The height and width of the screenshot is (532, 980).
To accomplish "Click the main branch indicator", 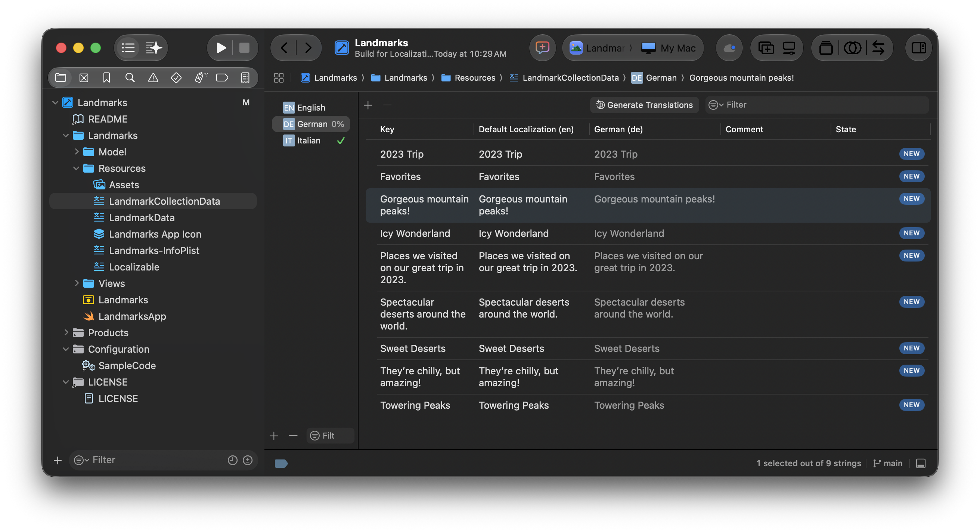I will coord(887,463).
